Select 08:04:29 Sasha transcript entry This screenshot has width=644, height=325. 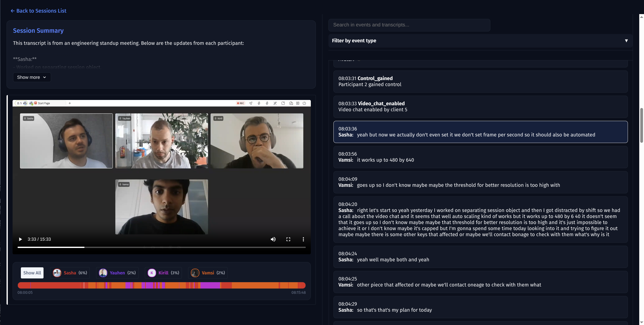(x=480, y=307)
